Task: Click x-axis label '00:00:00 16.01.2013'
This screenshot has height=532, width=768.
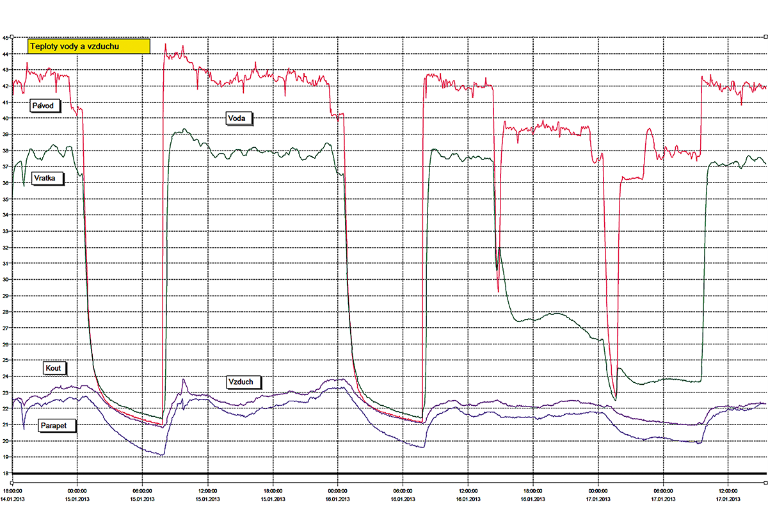Action: pyautogui.click(x=337, y=494)
